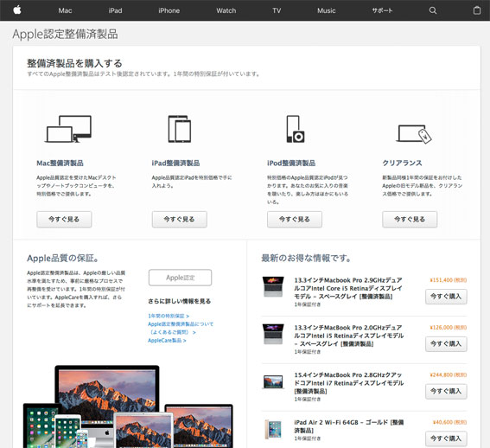Viewport: 490px width, 448px height.
Task: Click 今すぐ見る under Mac整備済製品
Action: pyautogui.click(x=64, y=220)
